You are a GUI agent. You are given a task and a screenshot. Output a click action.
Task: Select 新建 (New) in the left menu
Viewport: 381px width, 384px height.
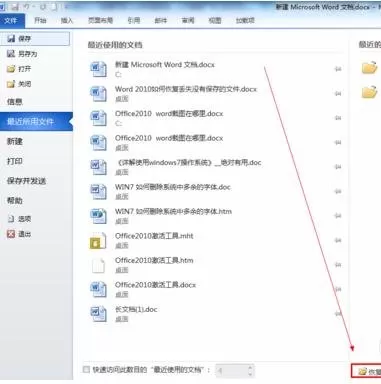[15, 141]
